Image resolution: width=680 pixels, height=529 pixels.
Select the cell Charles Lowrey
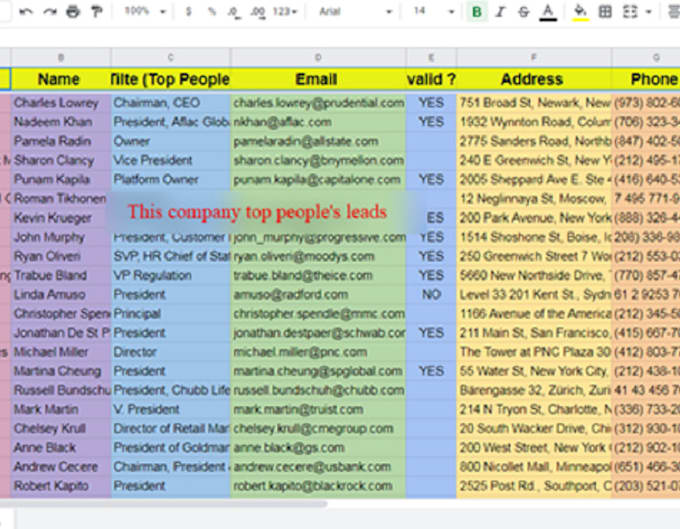61,103
